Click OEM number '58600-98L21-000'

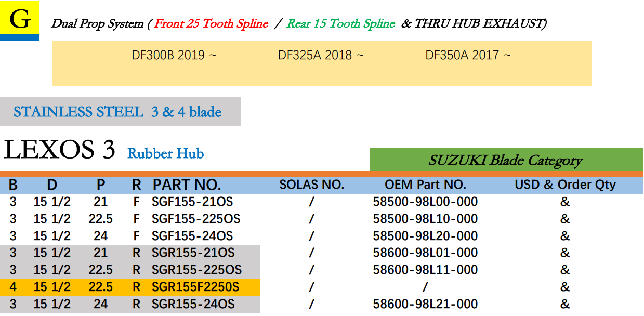point(425,305)
